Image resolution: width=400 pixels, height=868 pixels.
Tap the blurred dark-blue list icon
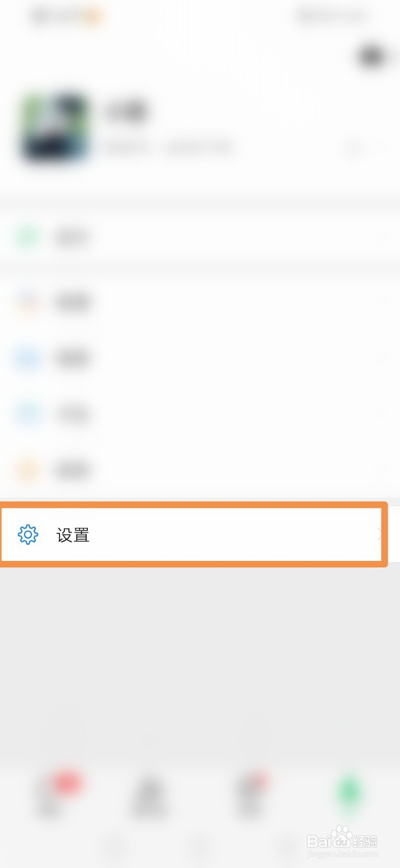(x=27, y=359)
